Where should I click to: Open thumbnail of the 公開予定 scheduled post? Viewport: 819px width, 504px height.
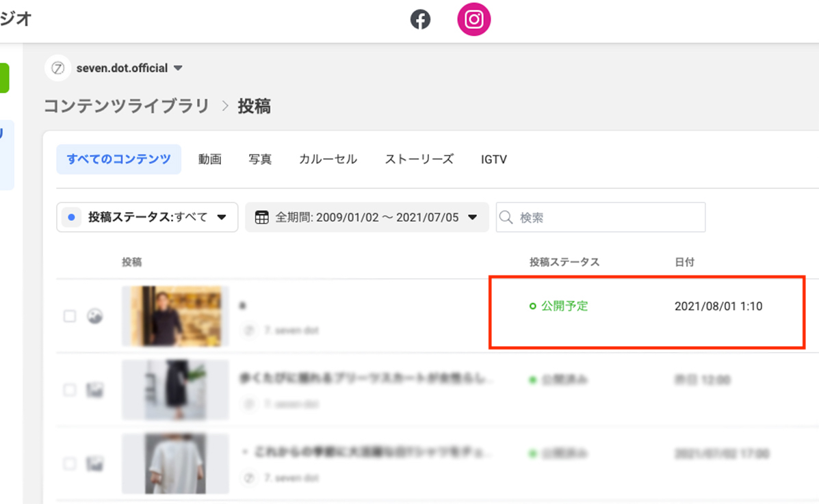pyautogui.click(x=175, y=316)
